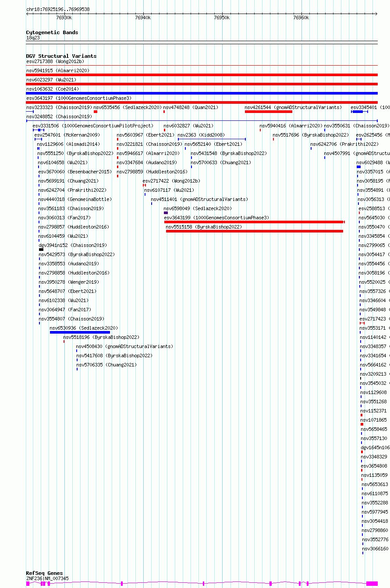This screenshot has height=588, width=390.
Task: Click the esv2717422 (Wong2012b) label
Action: [x=171, y=181]
